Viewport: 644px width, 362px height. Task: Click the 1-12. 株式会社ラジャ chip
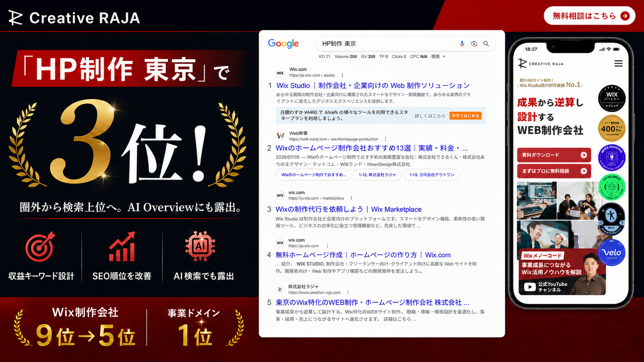click(377, 175)
